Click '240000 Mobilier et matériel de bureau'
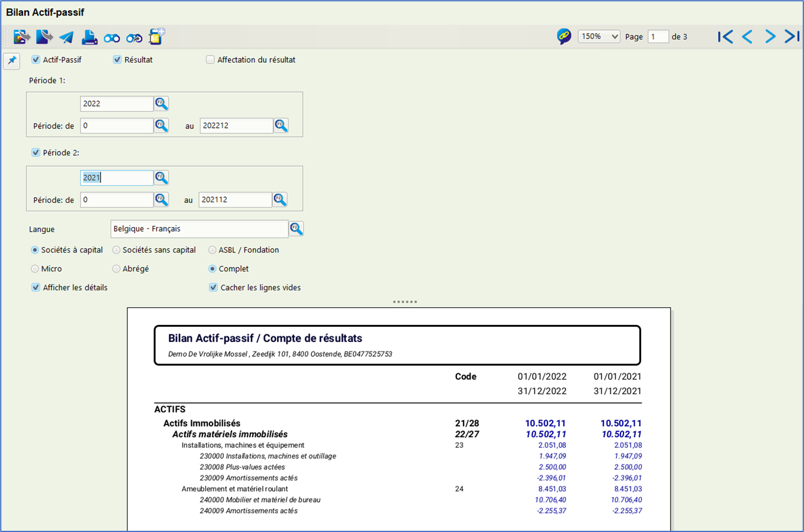804x532 pixels. [x=260, y=500]
